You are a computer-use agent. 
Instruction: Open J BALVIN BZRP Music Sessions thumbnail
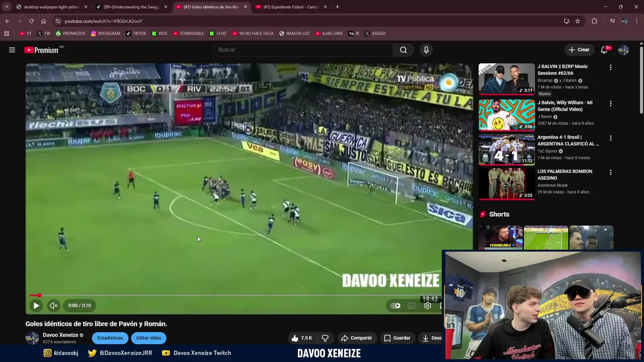click(x=507, y=79)
